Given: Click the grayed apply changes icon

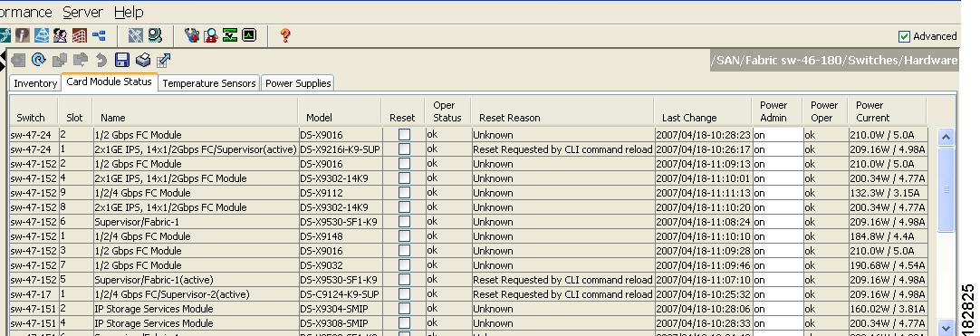Looking at the screenshot, I should pyautogui.click(x=18, y=60).
